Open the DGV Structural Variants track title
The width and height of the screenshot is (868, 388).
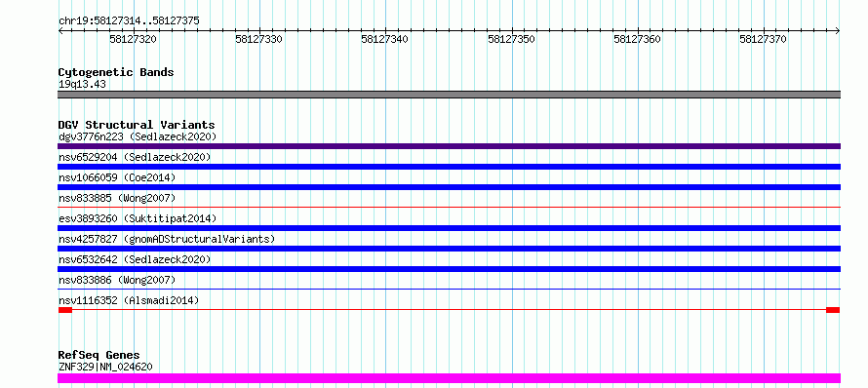pos(137,125)
